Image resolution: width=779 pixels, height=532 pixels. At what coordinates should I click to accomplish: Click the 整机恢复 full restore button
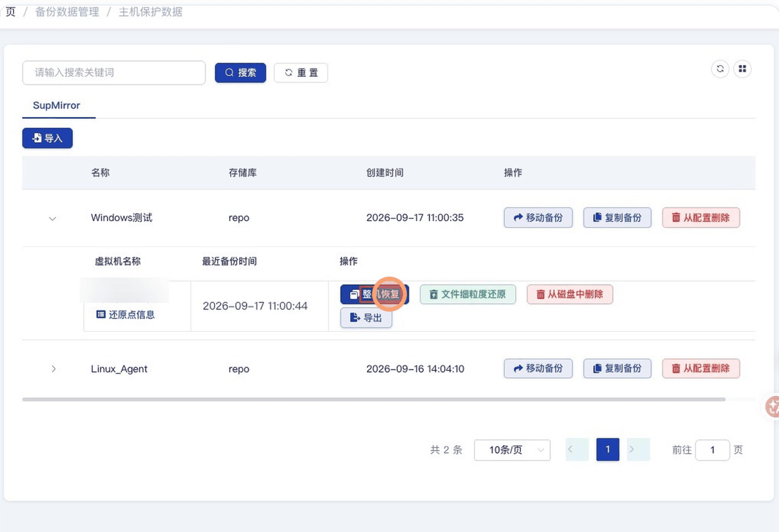pos(374,294)
